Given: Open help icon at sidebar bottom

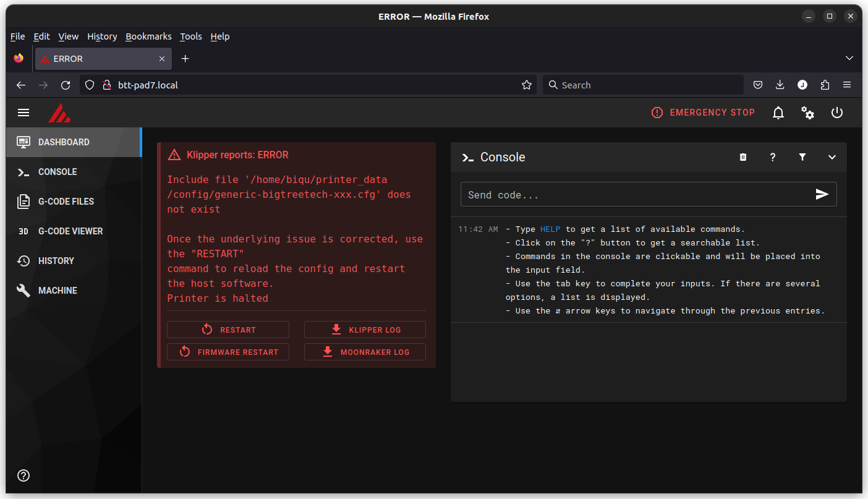Looking at the screenshot, I should point(23,476).
